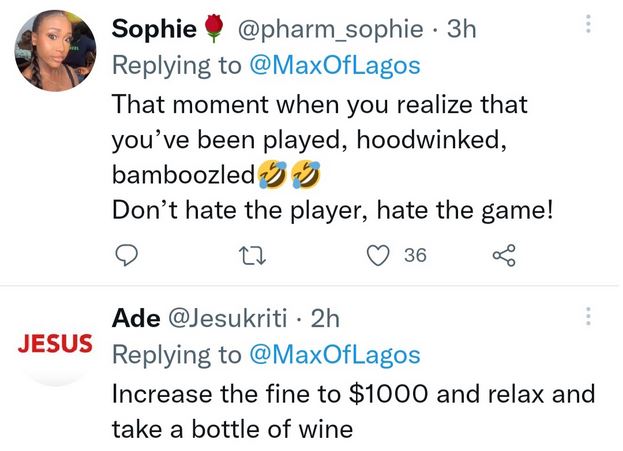
Task: Open the 3h timestamp on Sophie's tweet
Action: (x=463, y=30)
